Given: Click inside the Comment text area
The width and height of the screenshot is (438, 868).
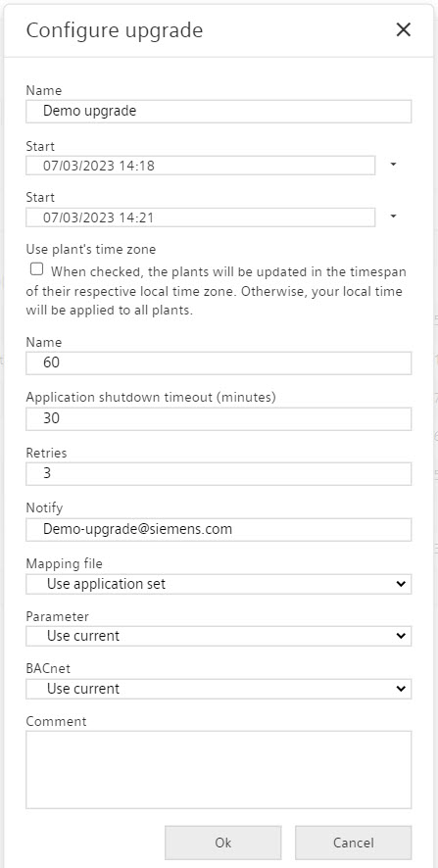Looking at the screenshot, I should pos(219,769).
